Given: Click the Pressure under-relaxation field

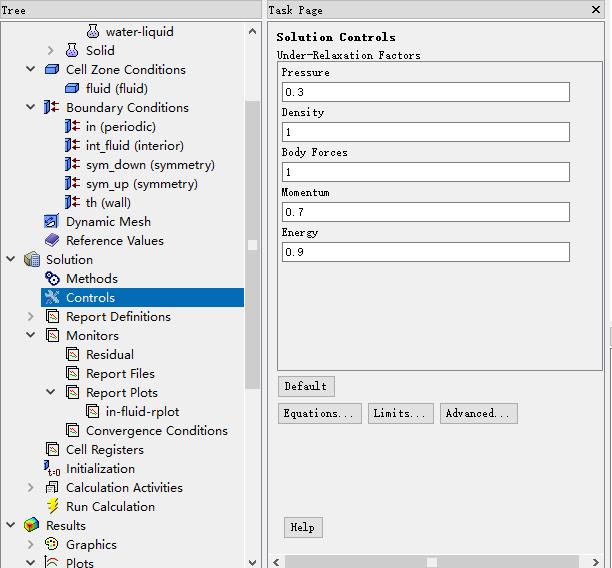Looking at the screenshot, I should pos(425,92).
